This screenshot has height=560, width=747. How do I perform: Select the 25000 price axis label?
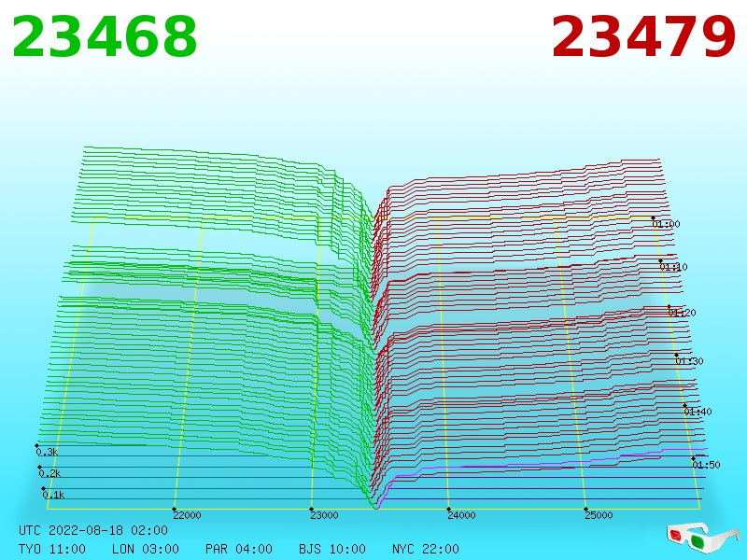[599, 515]
